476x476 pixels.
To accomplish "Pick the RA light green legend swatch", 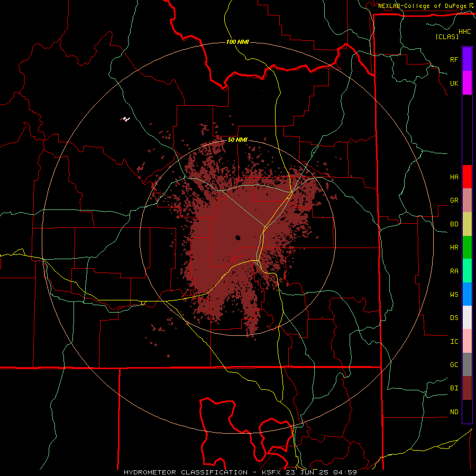I will pos(467,271).
